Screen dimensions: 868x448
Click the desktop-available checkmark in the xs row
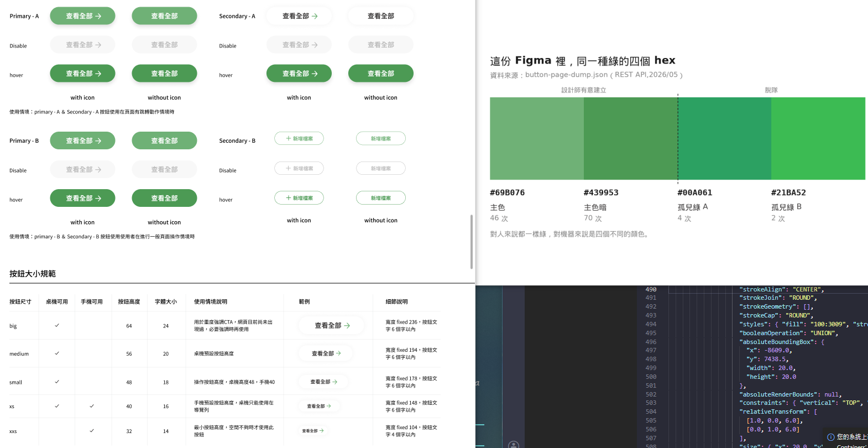click(57, 406)
